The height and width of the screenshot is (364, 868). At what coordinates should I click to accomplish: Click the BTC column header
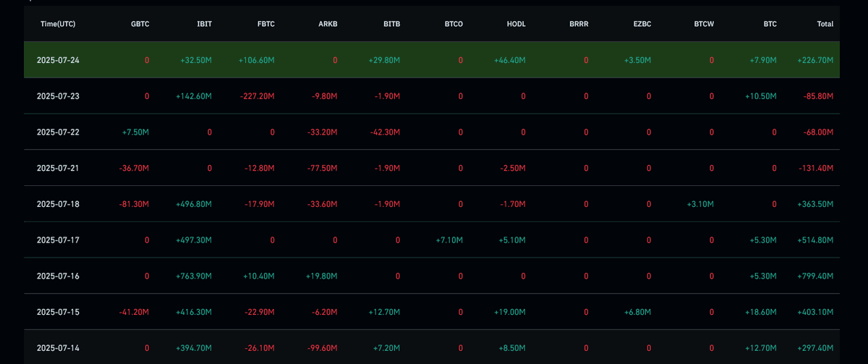(x=770, y=24)
